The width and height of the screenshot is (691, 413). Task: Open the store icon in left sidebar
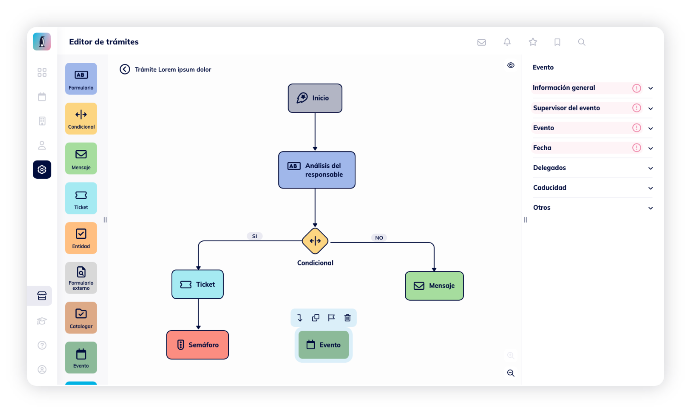(x=42, y=296)
